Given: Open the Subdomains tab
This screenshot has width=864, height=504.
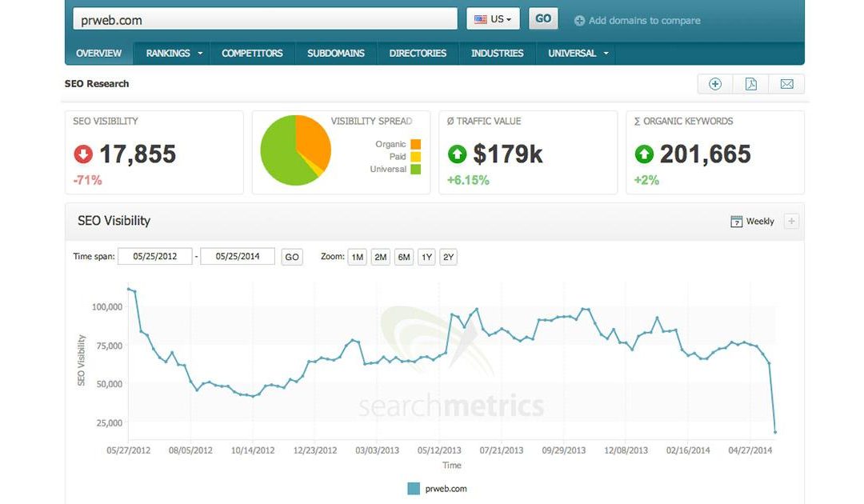Looking at the screenshot, I should [x=336, y=54].
